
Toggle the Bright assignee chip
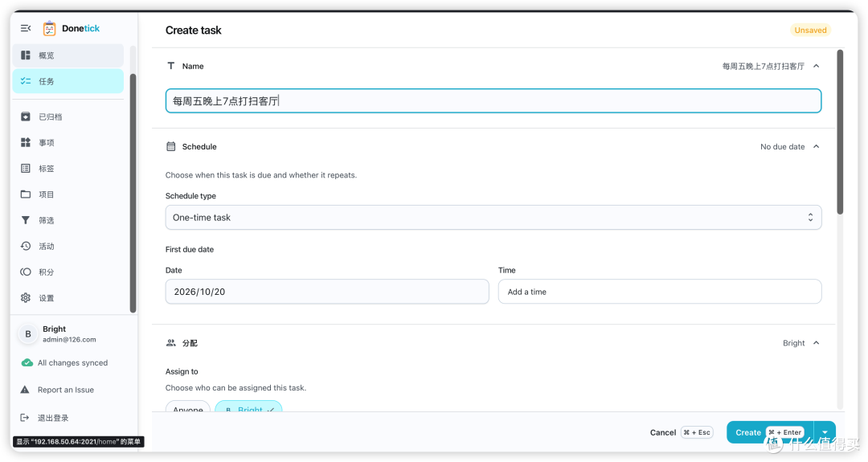tap(248, 407)
